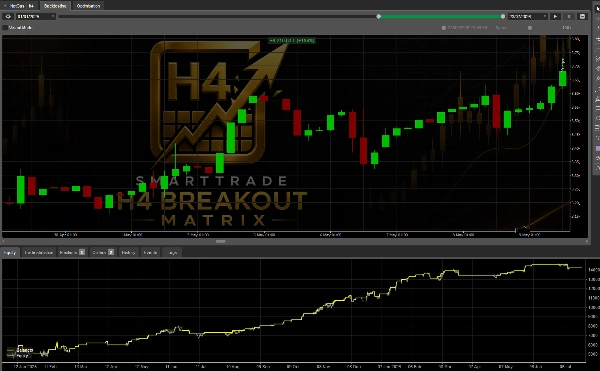Open the Log tab

click(x=172, y=252)
